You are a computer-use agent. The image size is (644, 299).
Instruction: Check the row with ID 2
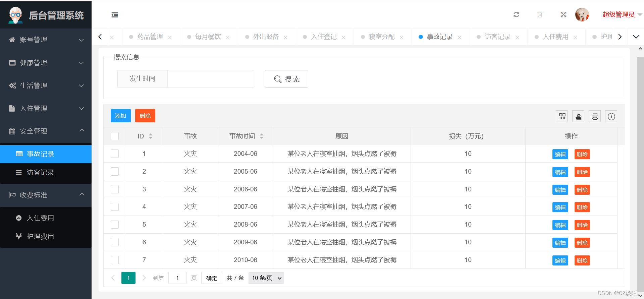click(115, 171)
